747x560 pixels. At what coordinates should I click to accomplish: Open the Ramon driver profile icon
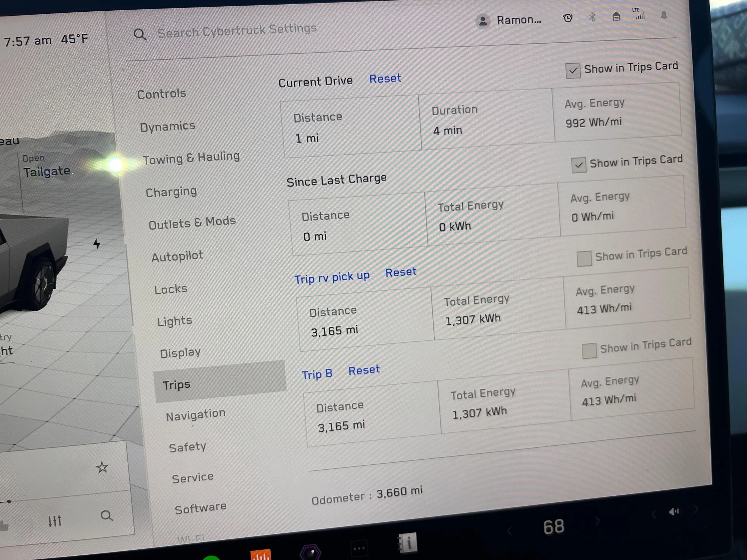(x=483, y=21)
